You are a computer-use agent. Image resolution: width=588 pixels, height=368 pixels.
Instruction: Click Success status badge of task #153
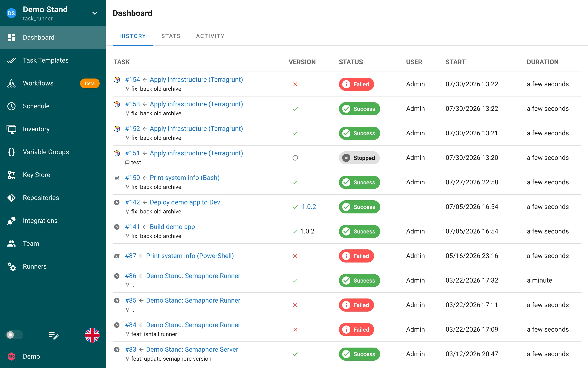pos(359,109)
